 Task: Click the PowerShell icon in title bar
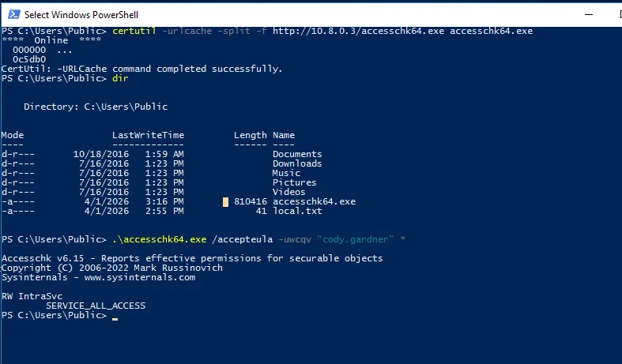14,15
